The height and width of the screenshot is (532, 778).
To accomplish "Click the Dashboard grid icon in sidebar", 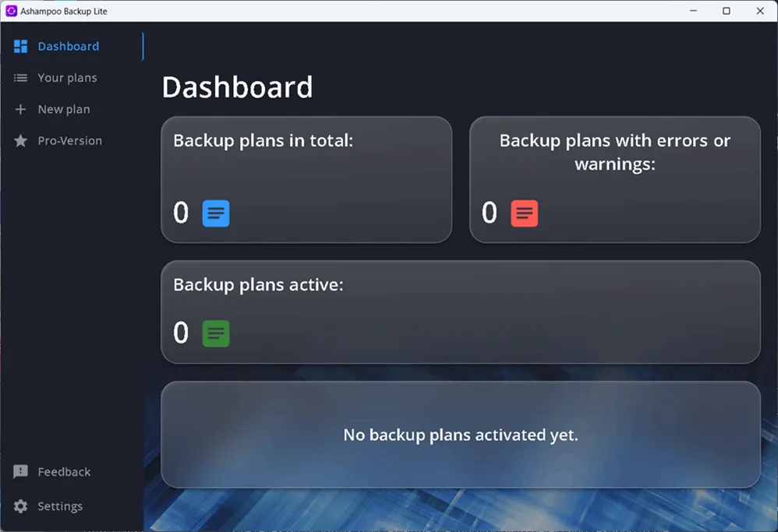I will coord(21,47).
